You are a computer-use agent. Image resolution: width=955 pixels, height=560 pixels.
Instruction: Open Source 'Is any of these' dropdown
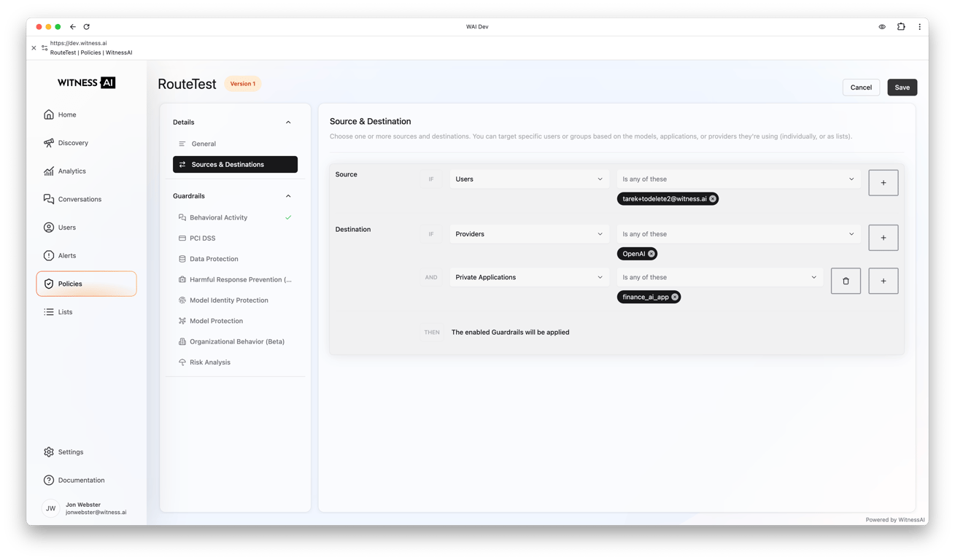[738, 179]
